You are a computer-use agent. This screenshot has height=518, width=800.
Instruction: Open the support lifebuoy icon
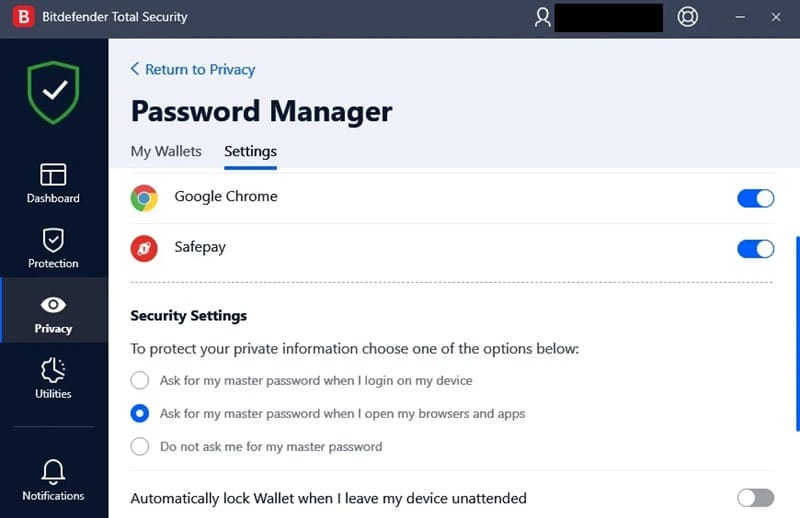[x=687, y=17]
